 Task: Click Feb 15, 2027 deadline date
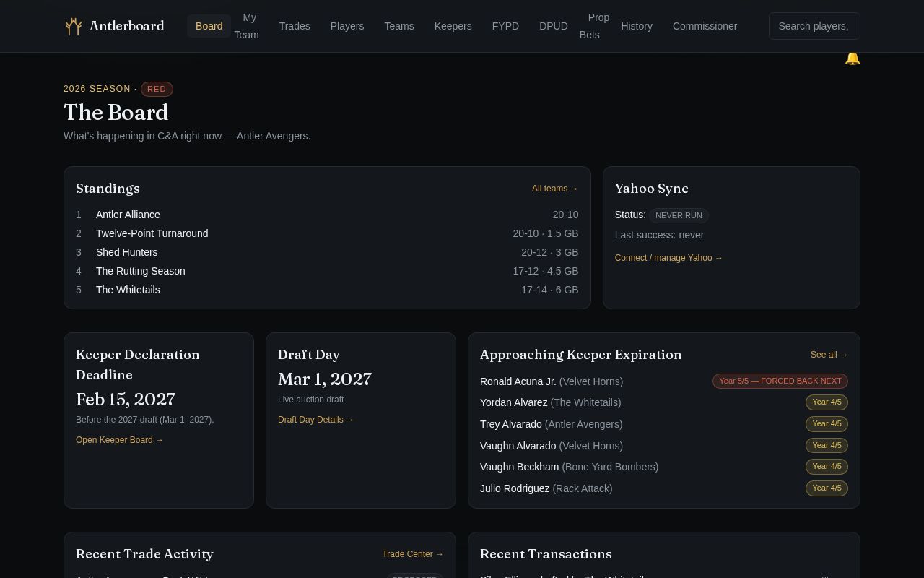126,400
